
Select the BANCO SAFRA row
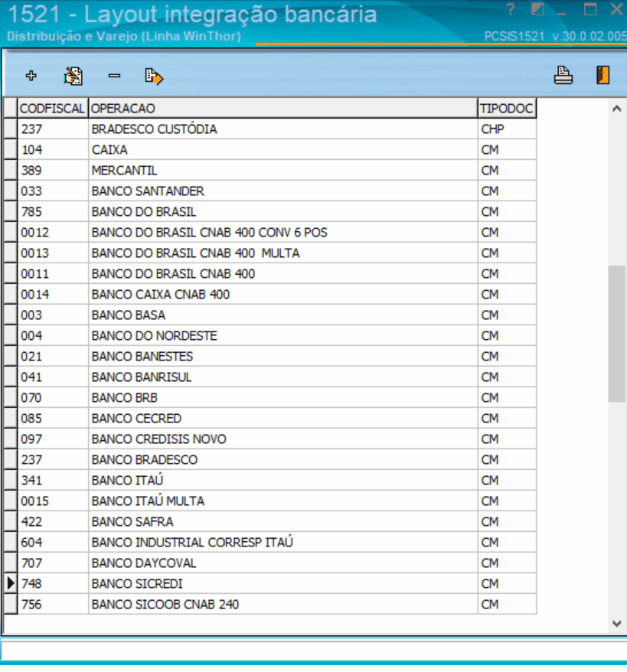coord(270,521)
